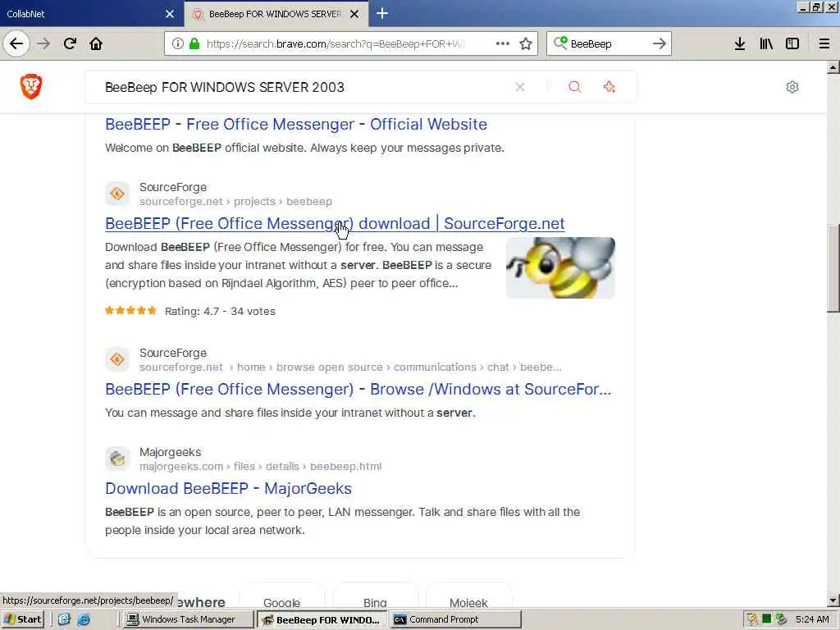Open Brave Search settings gear

(x=792, y=87)
